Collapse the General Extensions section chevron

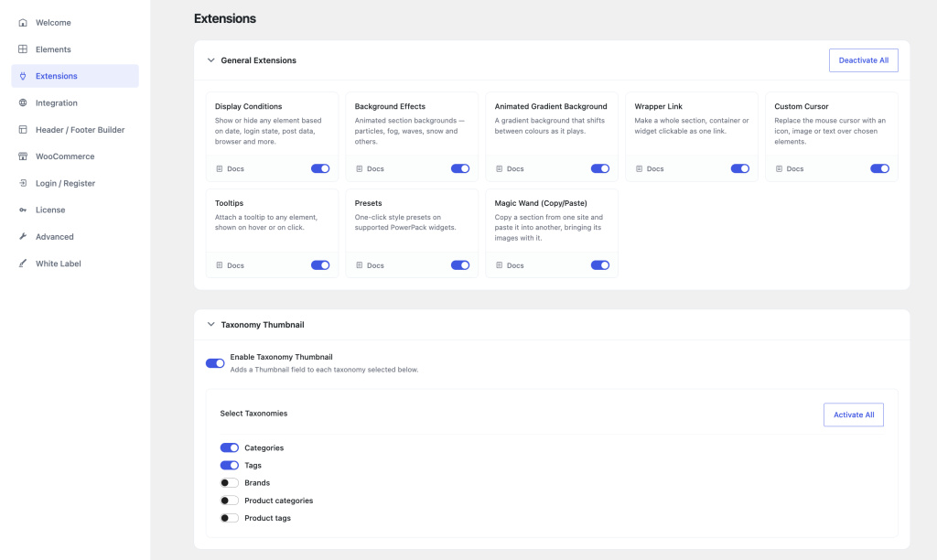(x=211, y=60)
